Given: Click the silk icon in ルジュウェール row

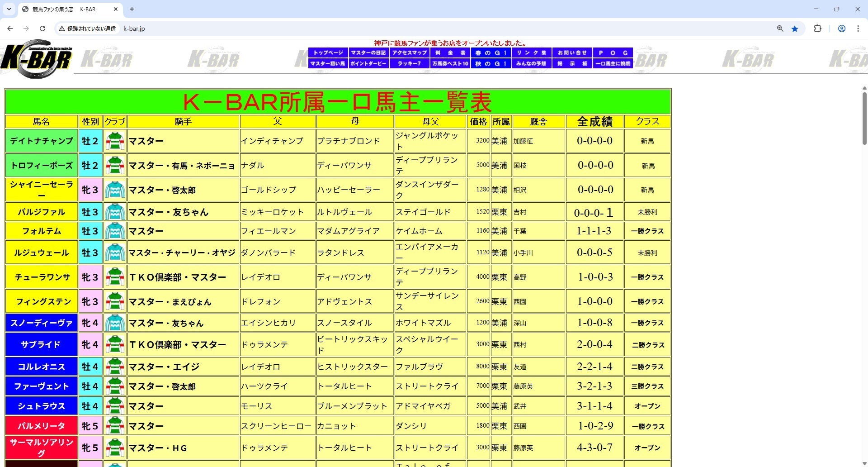Looking at the screenshot, I should 115,253.
